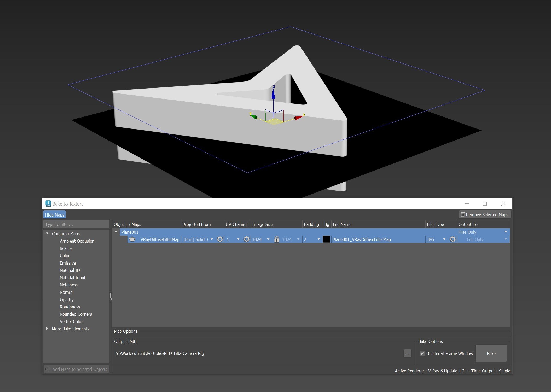This screenshot has height=392, width=551.
Task: Select Rounded Corners map type
Action: [x=76, y=314]
